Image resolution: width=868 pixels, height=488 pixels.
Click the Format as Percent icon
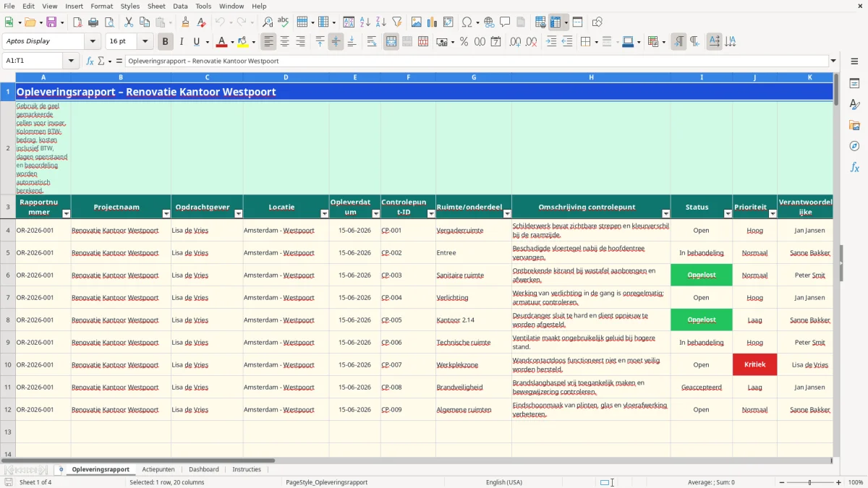coord(464,42)
